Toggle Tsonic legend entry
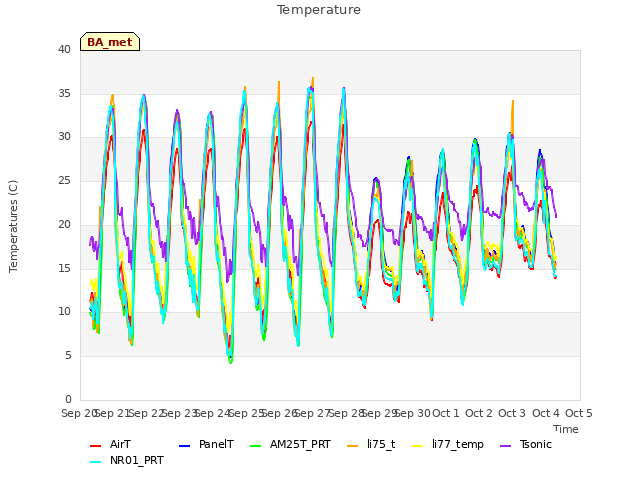The height and width of the screenshot is (480, 640). click(526, 444)
